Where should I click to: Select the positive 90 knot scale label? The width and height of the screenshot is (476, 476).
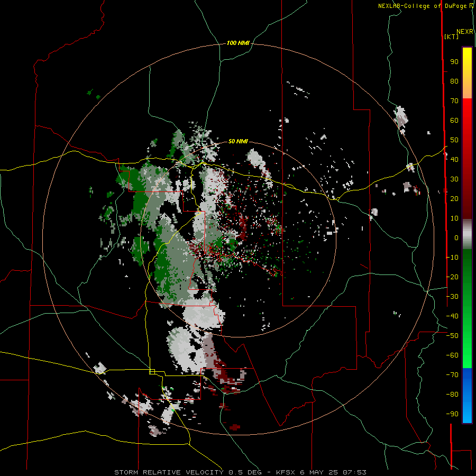454,62
